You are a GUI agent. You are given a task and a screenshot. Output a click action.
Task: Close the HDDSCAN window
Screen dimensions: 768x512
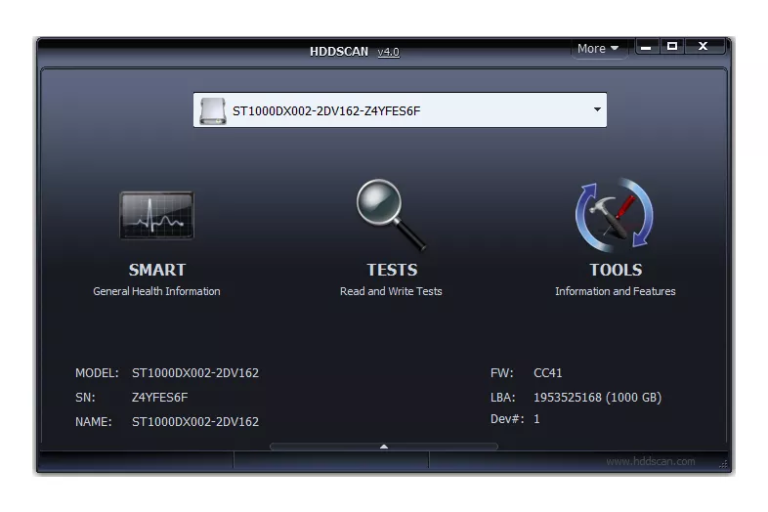click(704, 47)
